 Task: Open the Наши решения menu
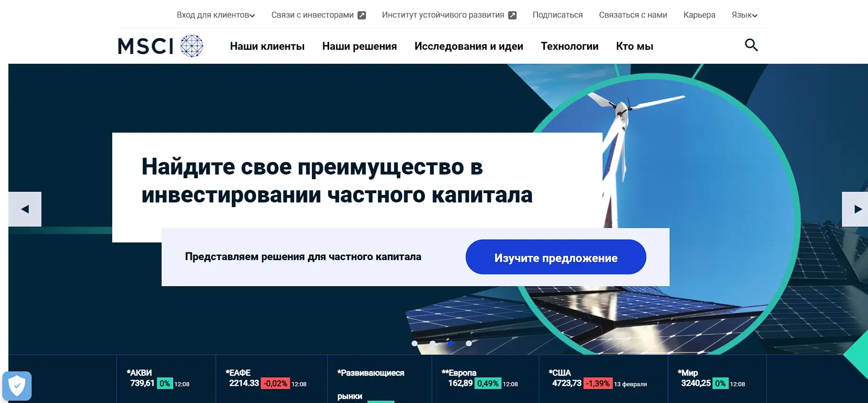[x=359, y=46]
